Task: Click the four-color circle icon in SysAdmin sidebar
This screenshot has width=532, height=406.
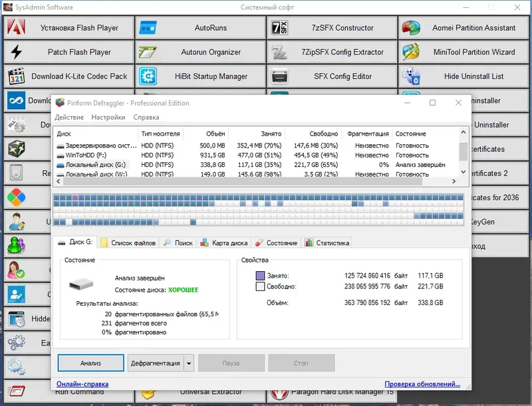Action: point(16,197)
